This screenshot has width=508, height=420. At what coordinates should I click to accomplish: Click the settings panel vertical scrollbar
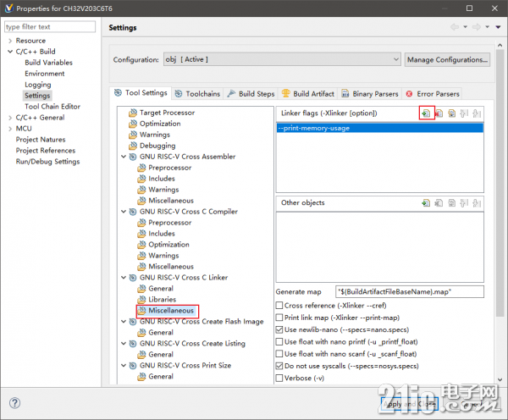pyautogui.click(x=500, y=183)
